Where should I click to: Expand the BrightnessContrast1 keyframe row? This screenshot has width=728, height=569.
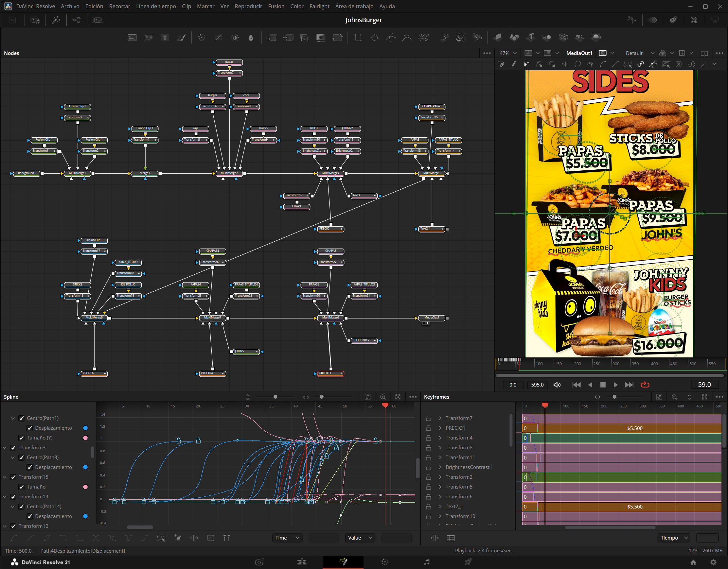[440, 467]
